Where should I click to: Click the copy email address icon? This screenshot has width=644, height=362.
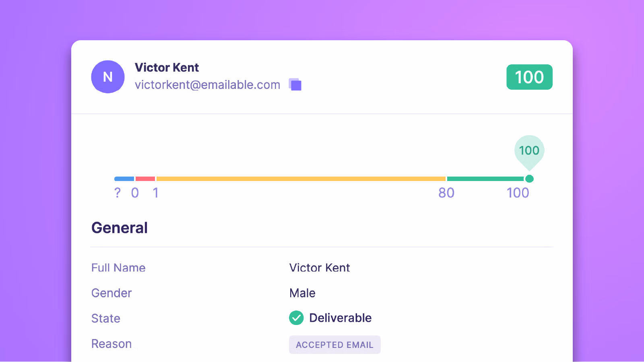click(295, 84)
